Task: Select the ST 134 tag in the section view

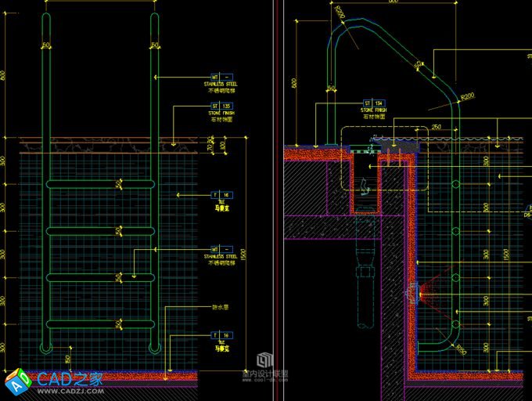Action: point(373,103)
